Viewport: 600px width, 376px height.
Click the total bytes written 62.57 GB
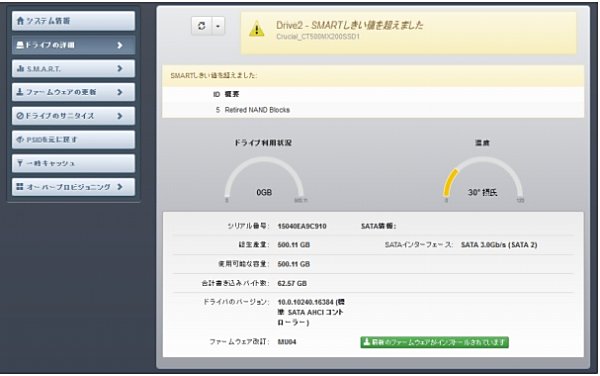(292, 283)
